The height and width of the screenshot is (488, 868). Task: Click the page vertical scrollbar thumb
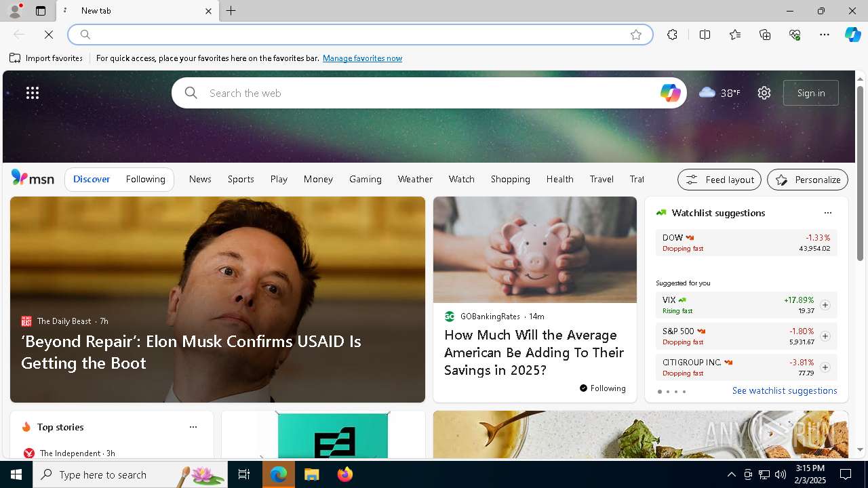pyautogui.click(x=860, y=173)
